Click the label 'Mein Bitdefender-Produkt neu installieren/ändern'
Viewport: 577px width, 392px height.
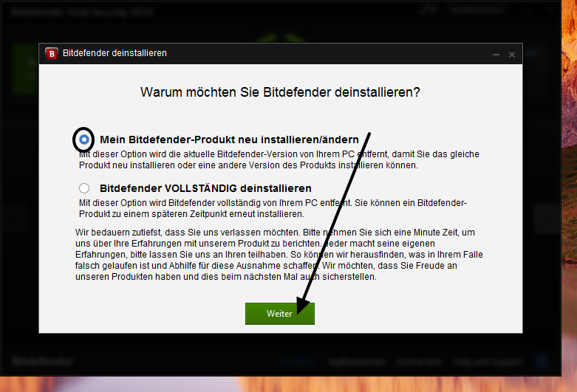(x=229, y=140)
